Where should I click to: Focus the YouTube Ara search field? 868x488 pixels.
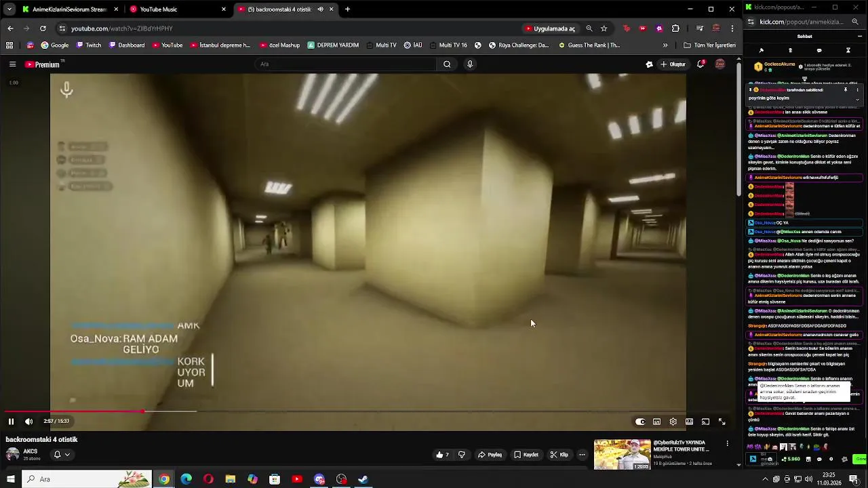pyautogui.click(x=346, y=64)
